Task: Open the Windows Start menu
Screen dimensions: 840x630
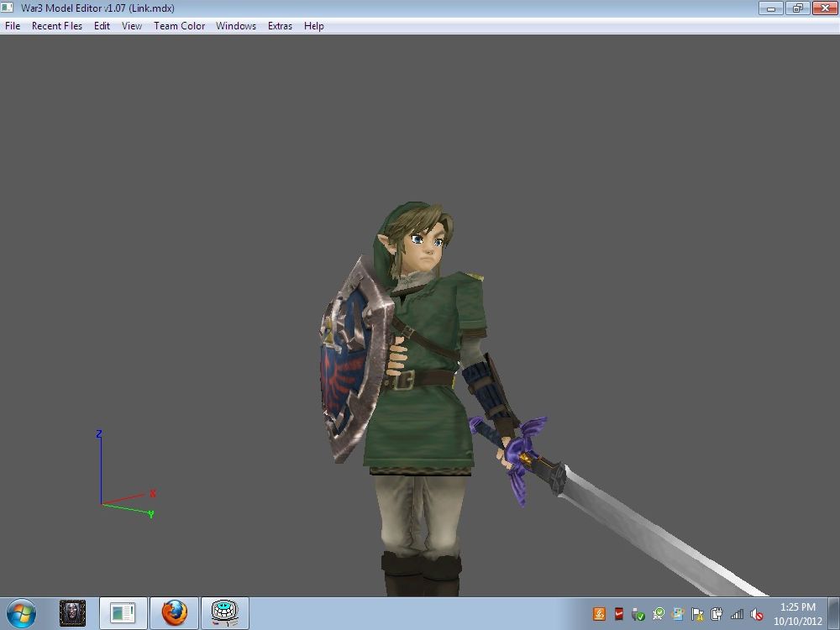Action: coord(22,613)
